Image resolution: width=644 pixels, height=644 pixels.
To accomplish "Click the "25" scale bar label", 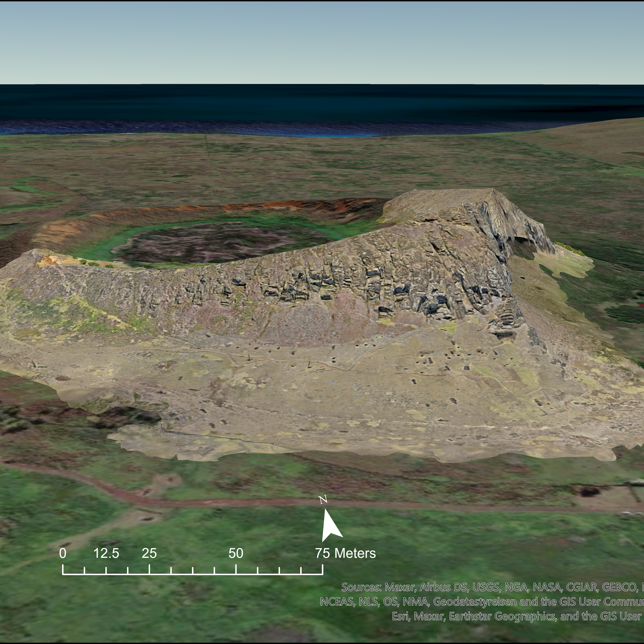I will click(149, 553).
